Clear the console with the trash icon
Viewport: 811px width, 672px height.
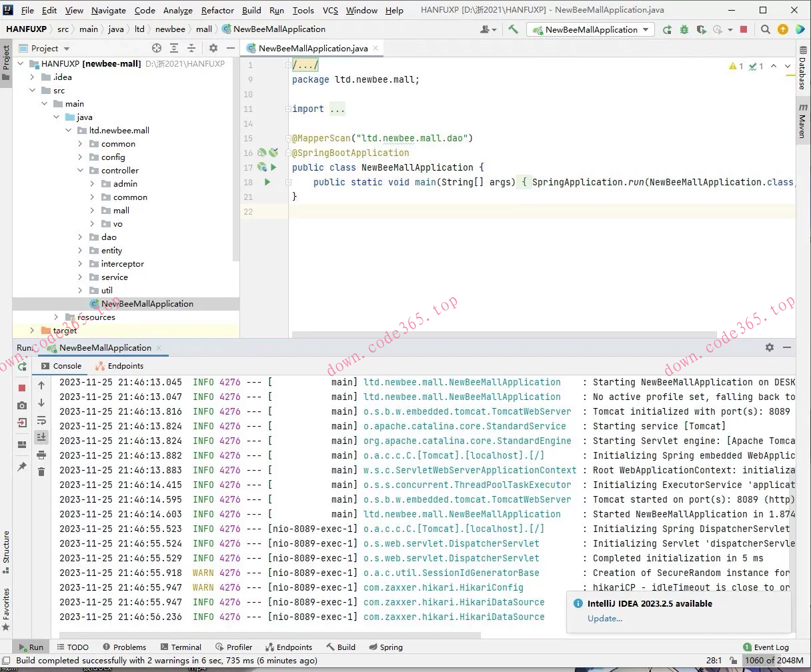point(41,471)
